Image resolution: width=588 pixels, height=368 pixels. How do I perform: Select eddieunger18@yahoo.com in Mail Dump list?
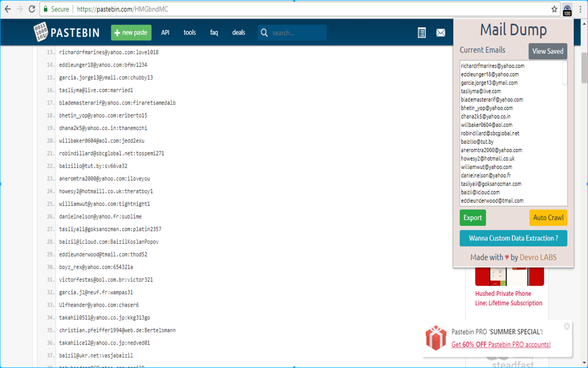(490, 74)
